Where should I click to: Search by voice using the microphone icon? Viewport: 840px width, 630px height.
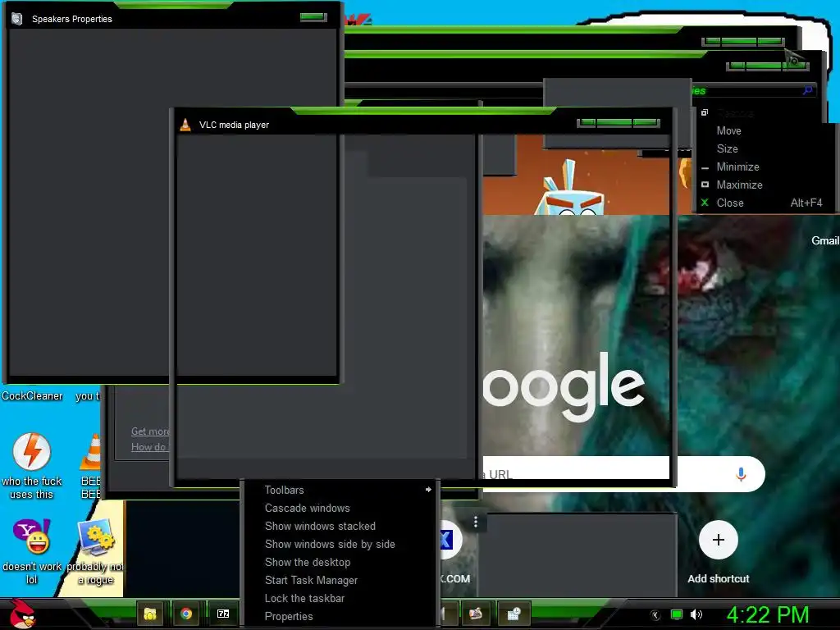tap(741, 474)
